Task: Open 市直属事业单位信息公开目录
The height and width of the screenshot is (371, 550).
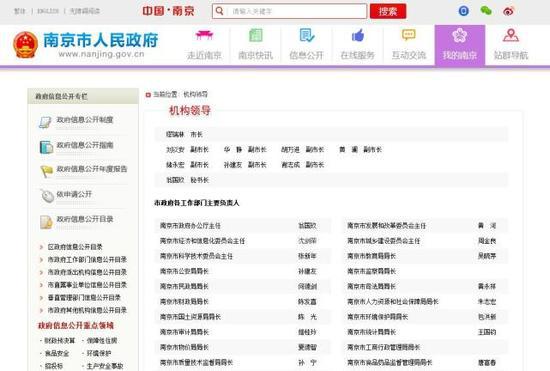Action: point(87,285)
